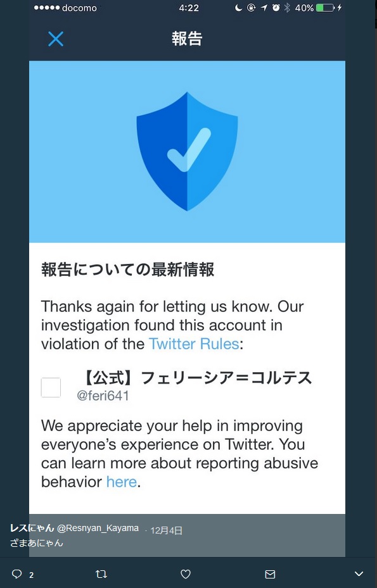The width and height of the screenshot is (377, 588).
Task: Click the レスにゃん display name
Action: (32, 528)
